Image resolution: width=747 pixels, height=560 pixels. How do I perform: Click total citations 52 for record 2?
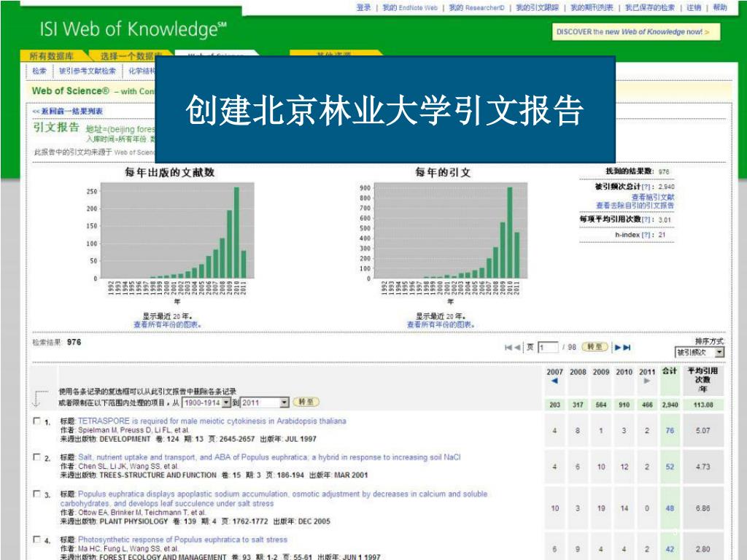coord(670,467)
